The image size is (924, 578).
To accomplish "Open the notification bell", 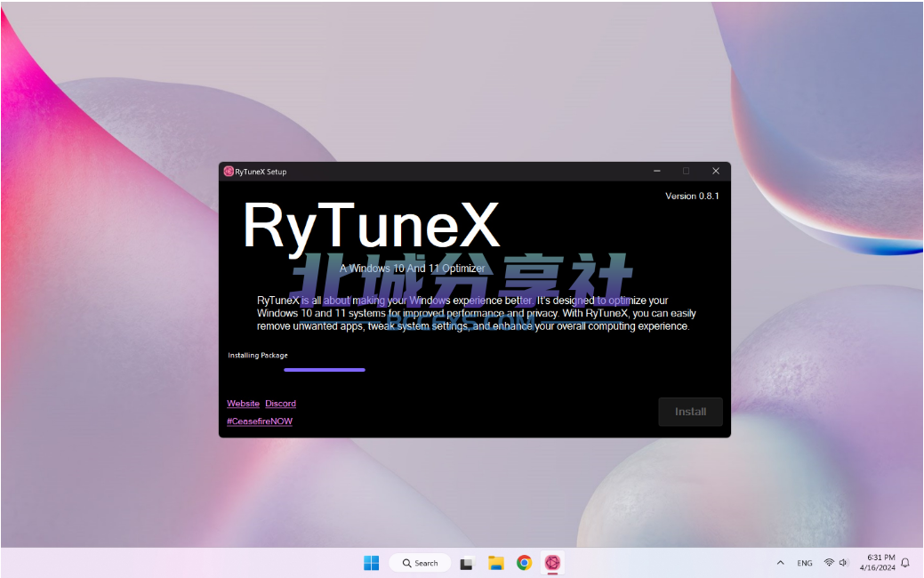I will pyautogui.click(x=905, y=563).
